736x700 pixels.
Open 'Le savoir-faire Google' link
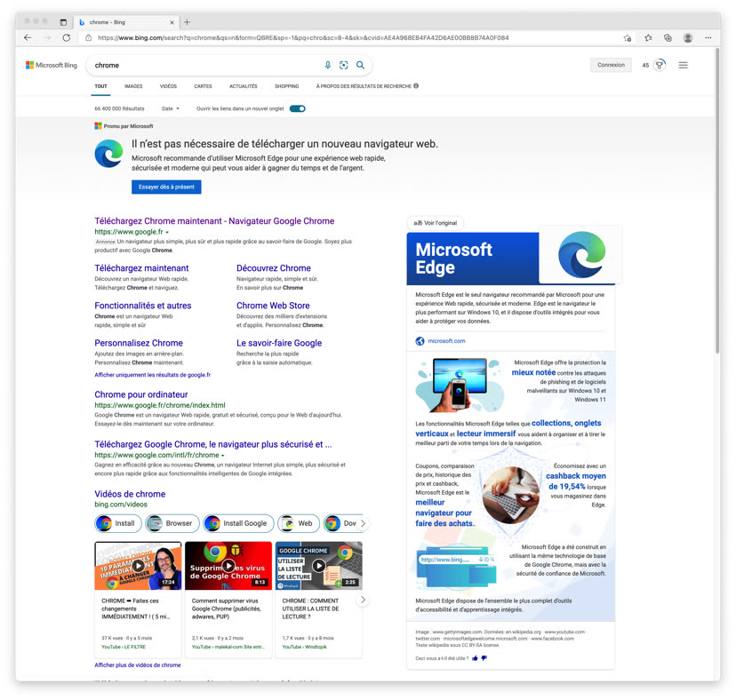(279, 343)
